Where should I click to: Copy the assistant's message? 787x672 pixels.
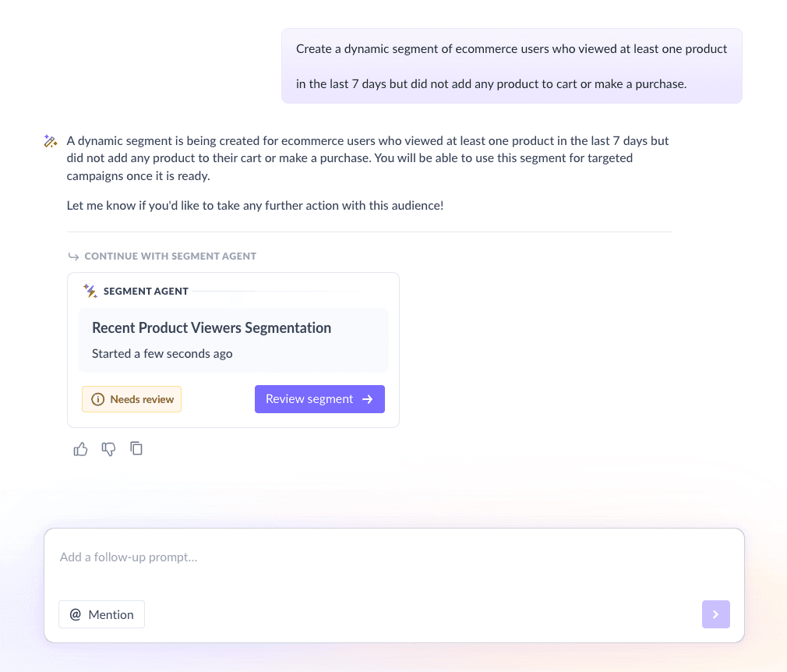pyautogui.click(x=136, y=449)
